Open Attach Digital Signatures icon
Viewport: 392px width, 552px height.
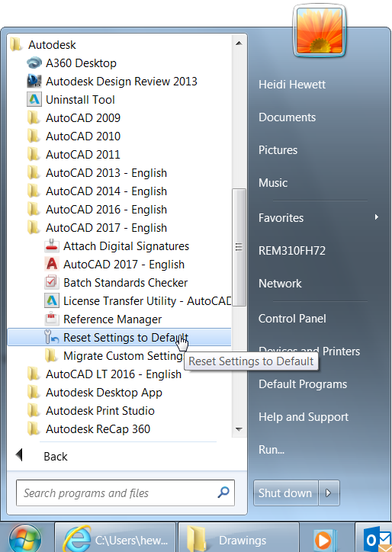[52, 246]
